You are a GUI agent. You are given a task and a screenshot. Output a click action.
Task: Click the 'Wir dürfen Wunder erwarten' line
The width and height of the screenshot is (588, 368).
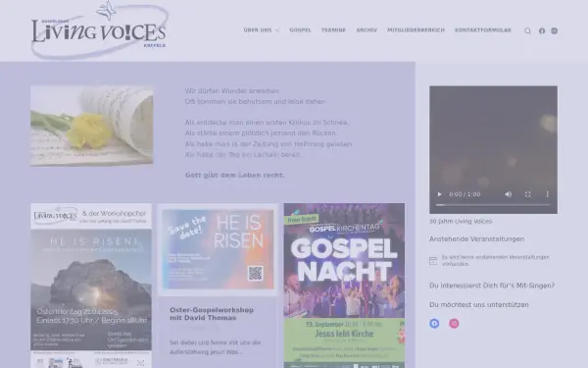pyautogui.click(x=231, y=91)
